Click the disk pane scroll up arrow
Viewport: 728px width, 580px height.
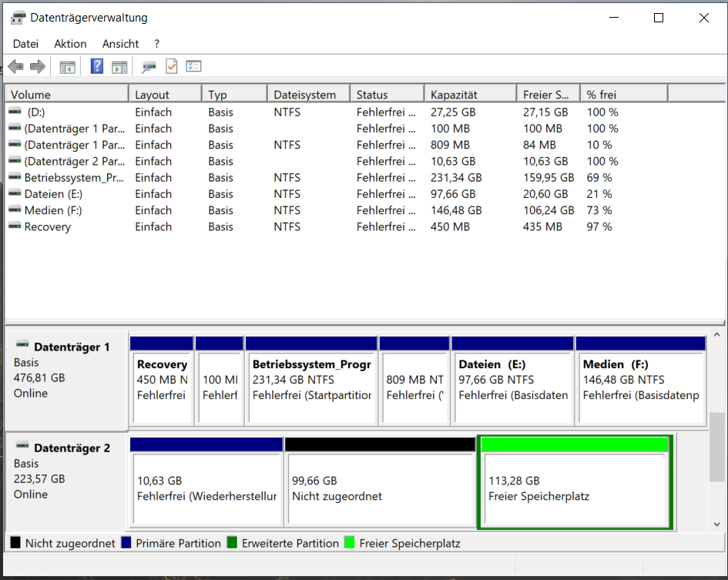(x=717, y=334)
